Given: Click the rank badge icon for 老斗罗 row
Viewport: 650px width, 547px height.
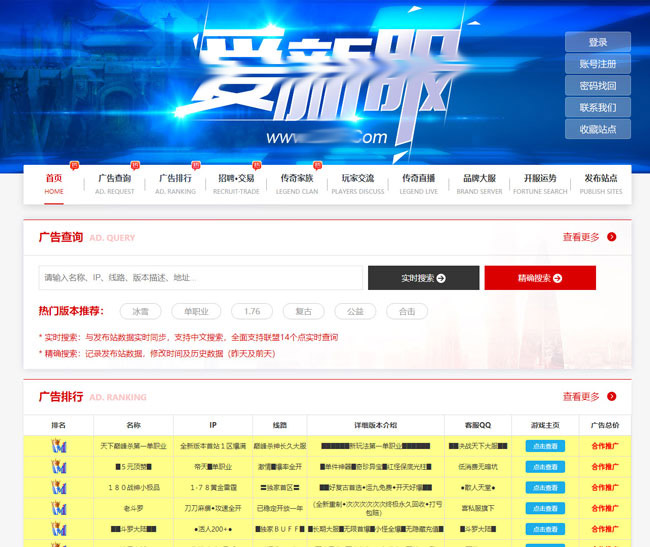Looking at the screenshot, I should 59,507.
